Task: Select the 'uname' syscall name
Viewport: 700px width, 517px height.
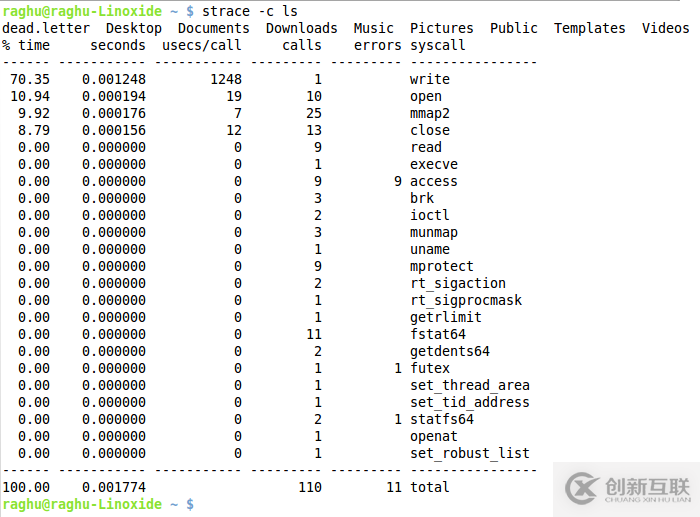Action: (430, 249)
